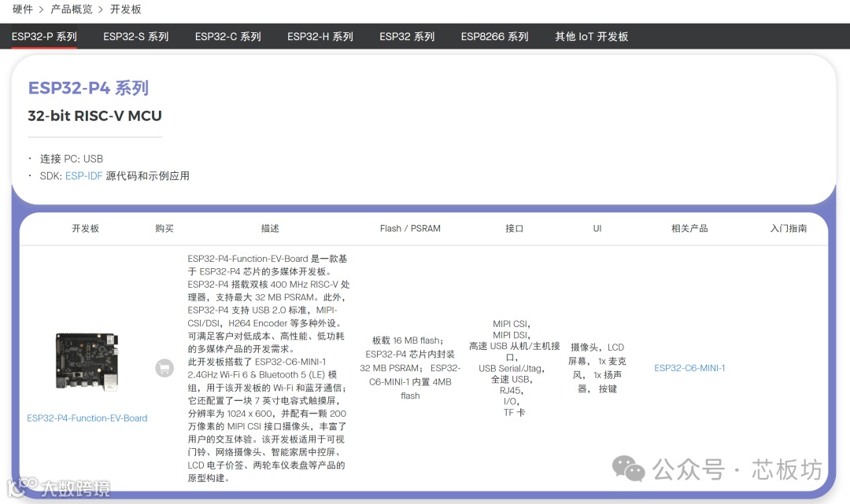Click the shopping cart purchase icon
The width and height of the screenshot is (850, 504).
164,368
